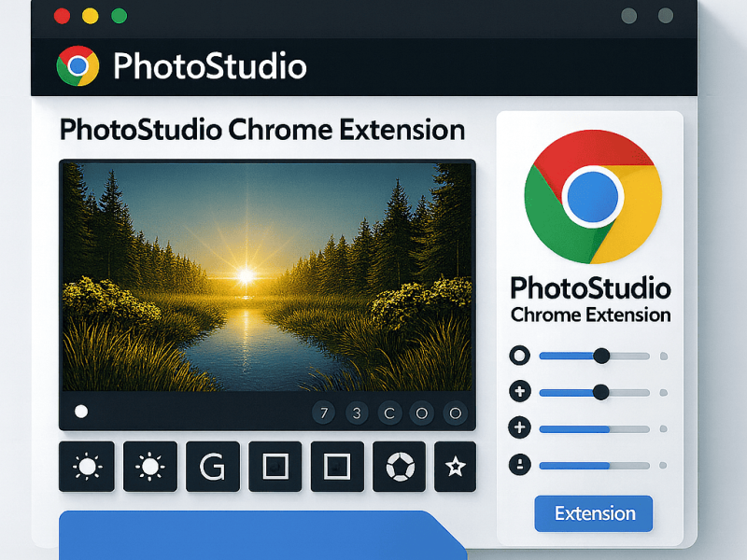Select the first sun brightness tool

pos(87,467)
